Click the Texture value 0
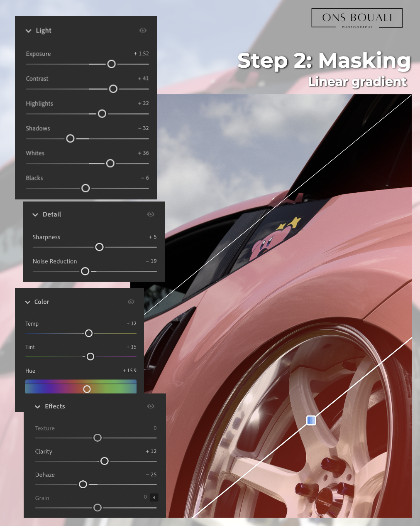420x526 pixels. 155,428
